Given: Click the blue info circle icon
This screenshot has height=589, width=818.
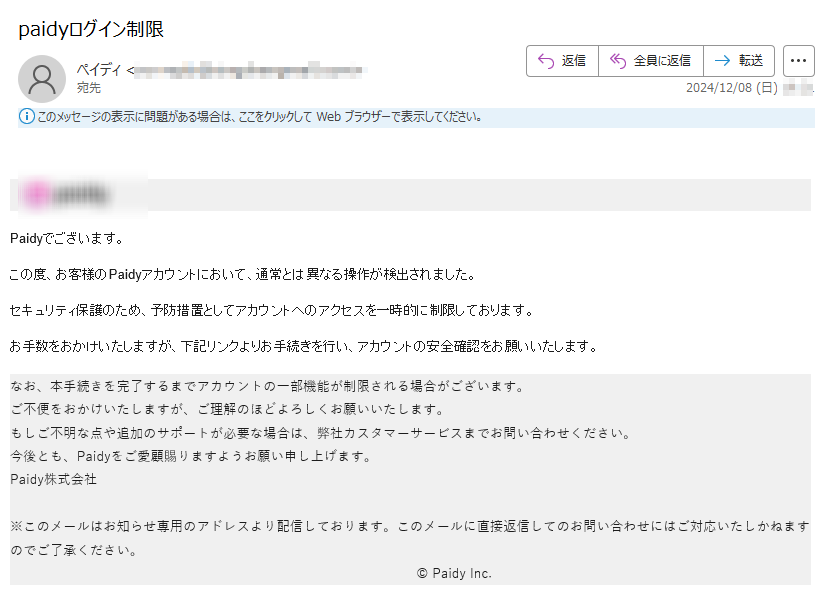Looking at the screenshot, I should (x=27, y=116).
